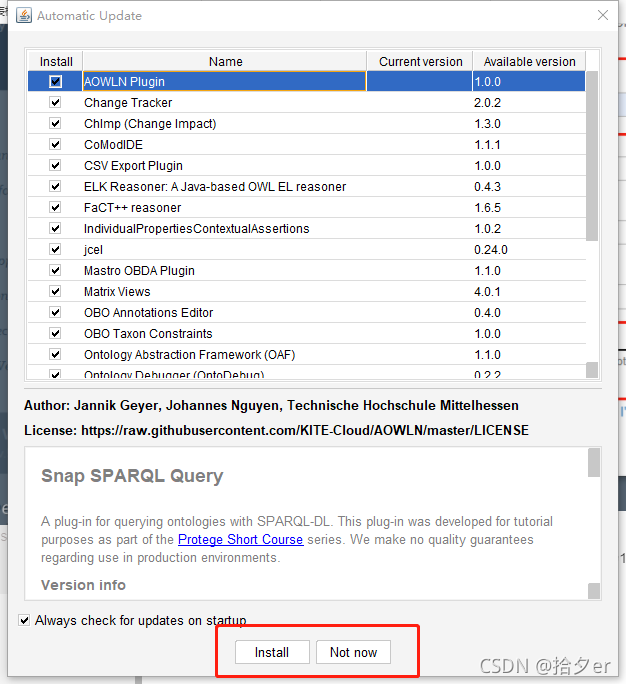Click the Available version column header
626x684 pixels.
pos(529,62)
